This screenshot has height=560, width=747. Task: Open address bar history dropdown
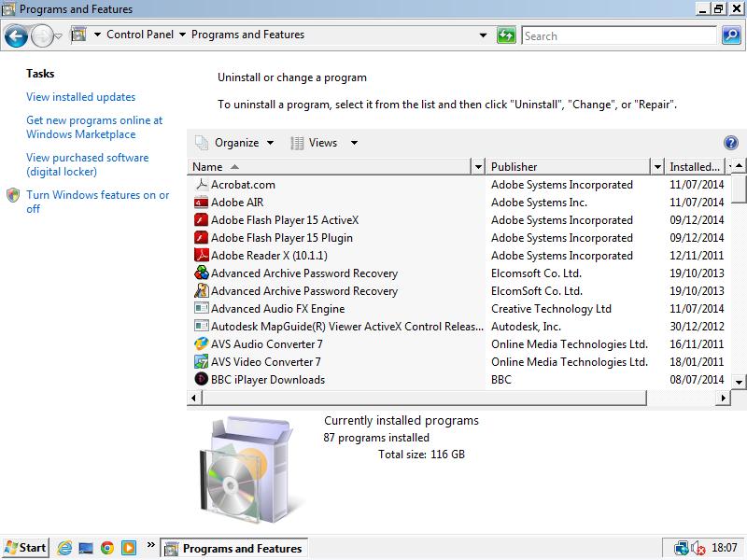(x=483, y=35)
